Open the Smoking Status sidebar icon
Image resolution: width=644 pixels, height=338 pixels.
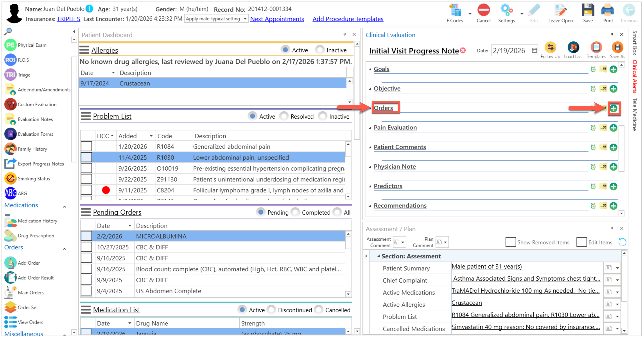pyautogui.click(x=11, y=179)
